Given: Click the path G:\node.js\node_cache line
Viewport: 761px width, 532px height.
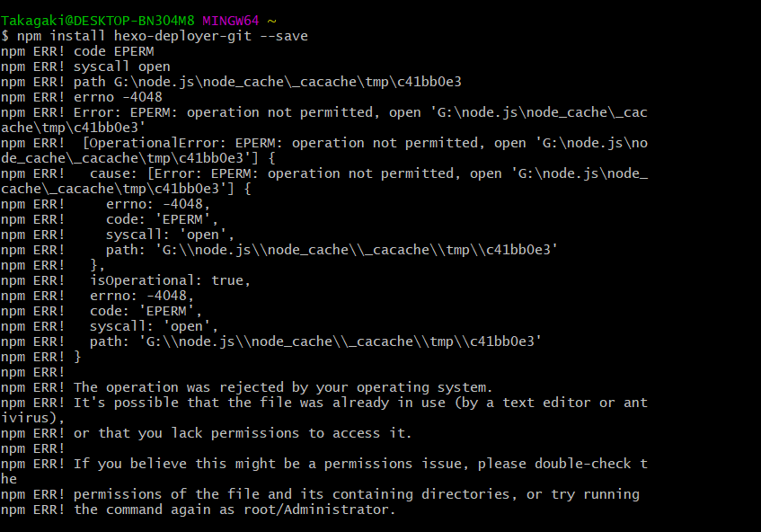Looking at the screenshot, I should click(231, 82).
